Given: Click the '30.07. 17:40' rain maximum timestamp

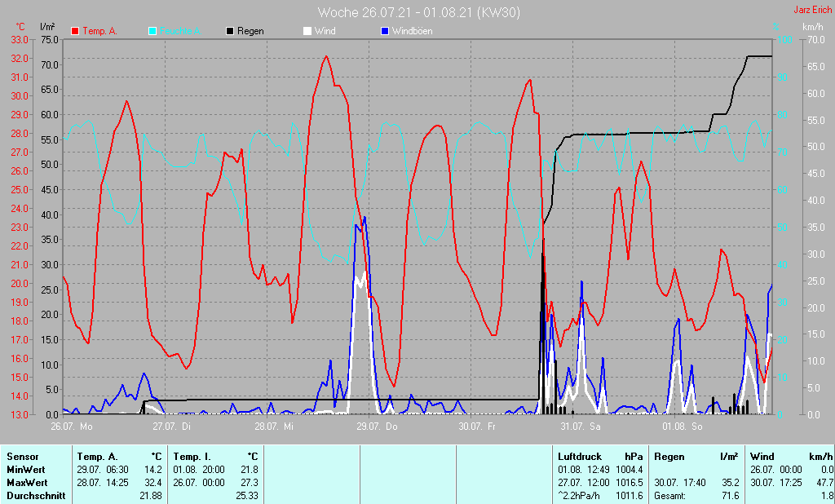Looking at the screenshot, I should (x=679, y=483).
